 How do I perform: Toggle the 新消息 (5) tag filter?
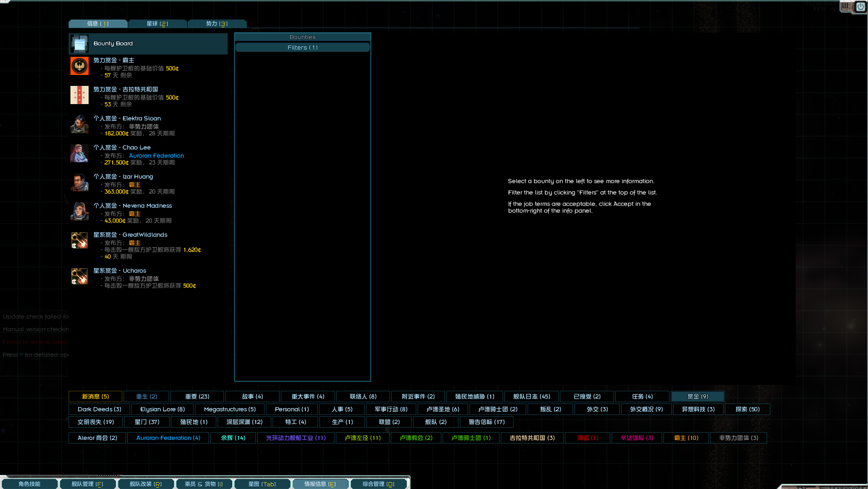(95, 397)
